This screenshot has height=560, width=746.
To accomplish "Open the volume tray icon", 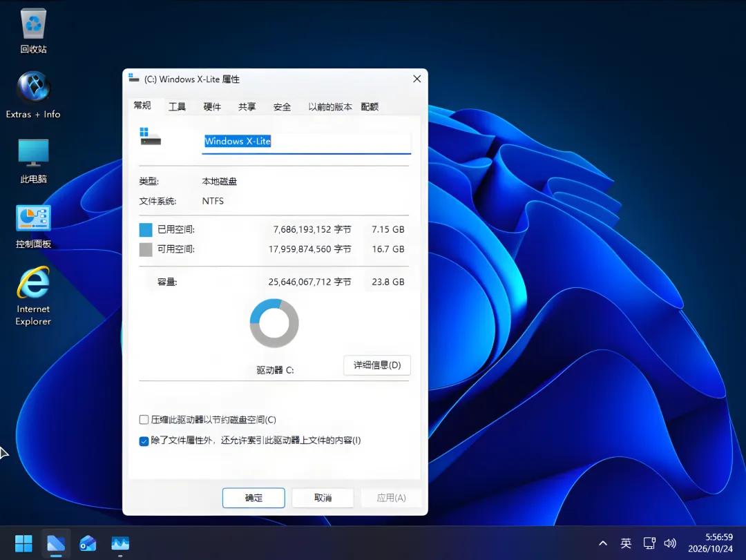I will [670, 543].
